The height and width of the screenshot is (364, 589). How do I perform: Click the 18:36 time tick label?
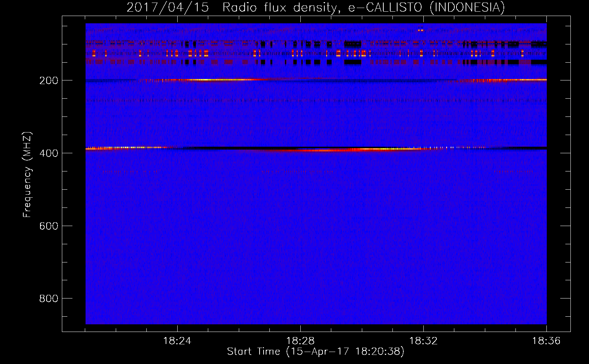click(546, 341)
